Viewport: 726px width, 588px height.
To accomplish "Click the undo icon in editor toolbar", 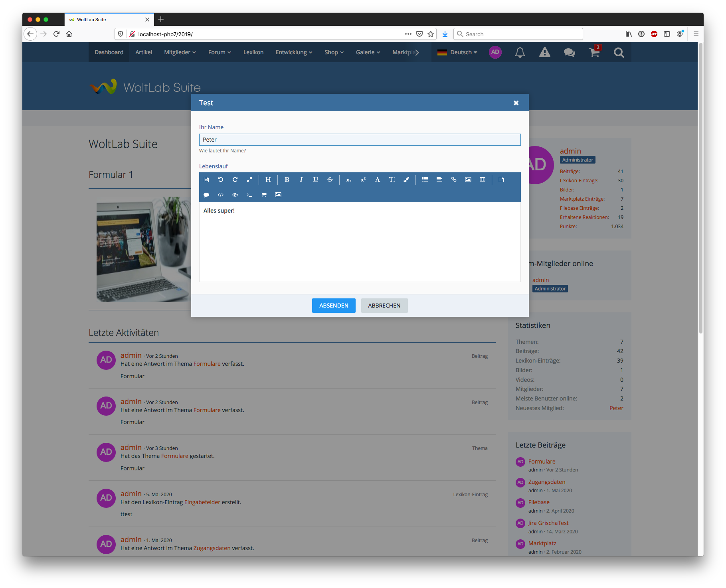I will click(221, 180).
